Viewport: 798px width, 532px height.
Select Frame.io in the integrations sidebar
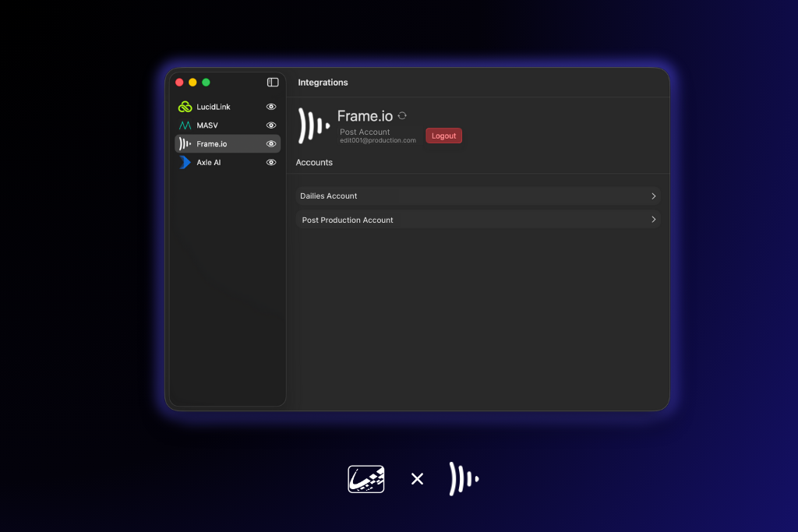click(212, 144)
